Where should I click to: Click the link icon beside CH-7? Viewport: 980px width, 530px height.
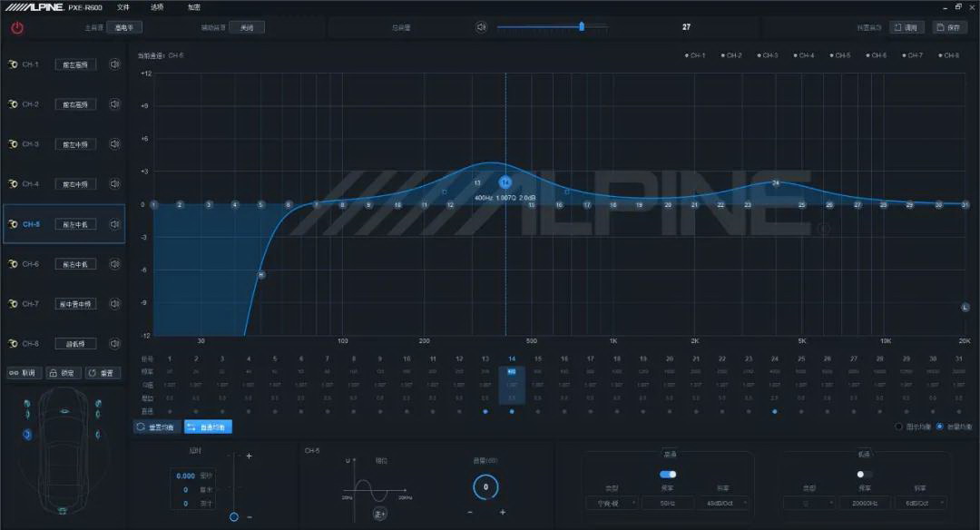(13, 304)
